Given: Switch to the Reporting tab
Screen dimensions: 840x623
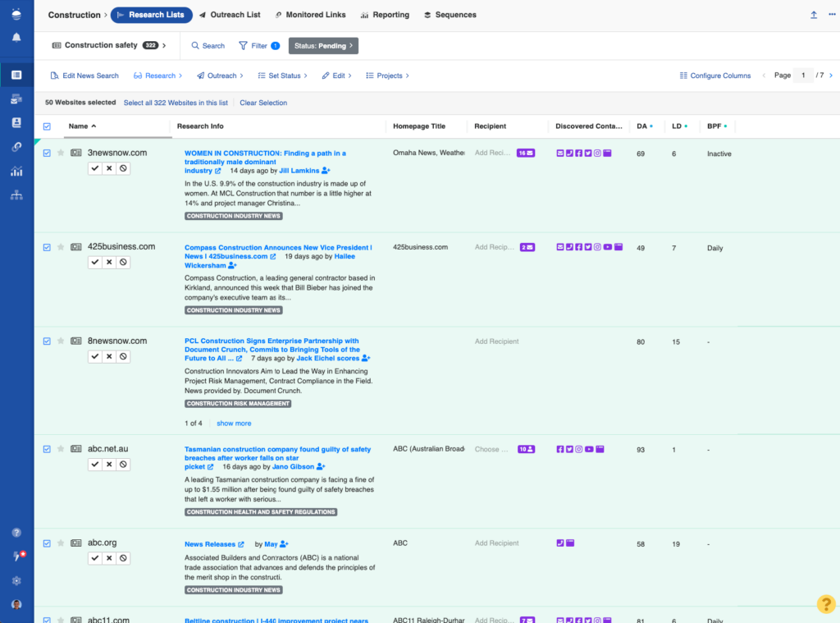Looking at the screenshot, I should tap(386, 15).
